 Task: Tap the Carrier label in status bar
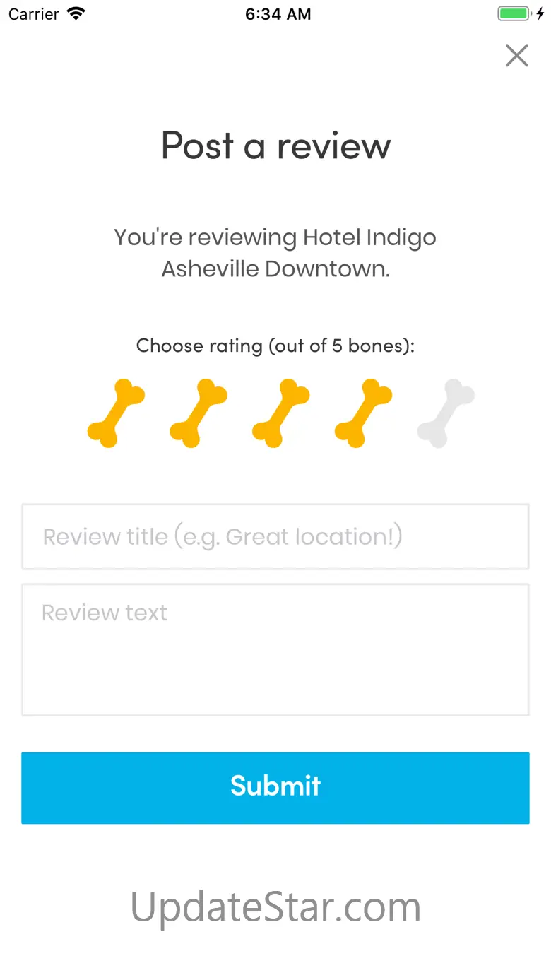(x=33, y=14)
